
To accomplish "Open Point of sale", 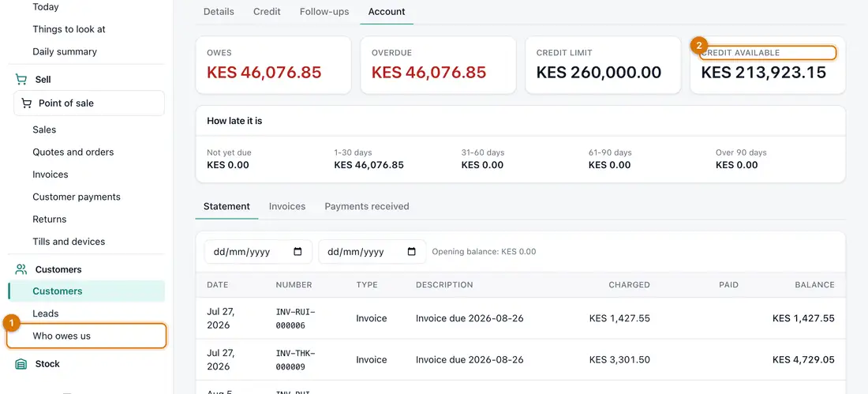I will 89,103.
